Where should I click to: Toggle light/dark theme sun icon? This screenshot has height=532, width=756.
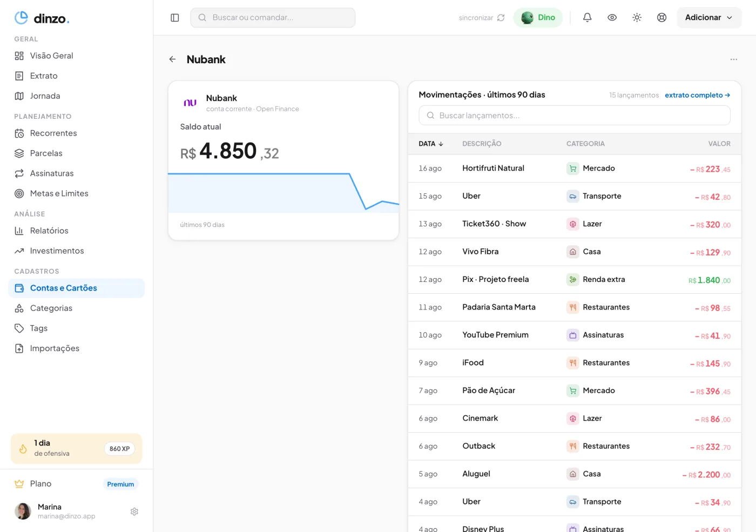click(637, 18)
